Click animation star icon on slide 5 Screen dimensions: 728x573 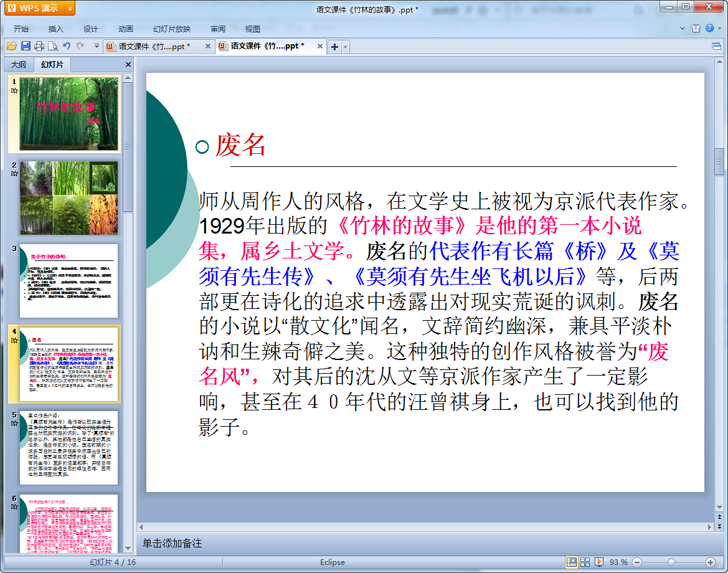14,424
